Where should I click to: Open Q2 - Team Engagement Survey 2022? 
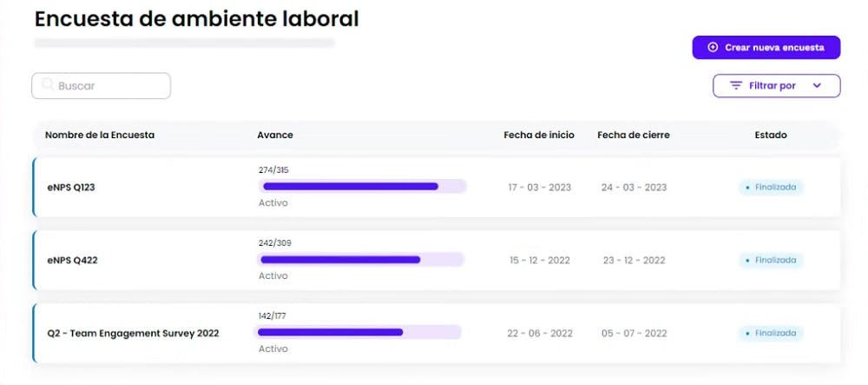(x=133, y=333)
